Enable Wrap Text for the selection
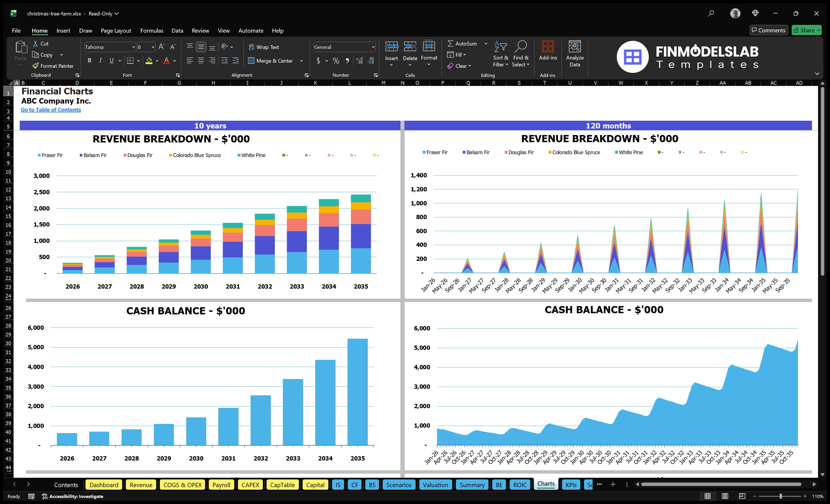This screenshot has height=504, width=830. (x=264, y=47)
